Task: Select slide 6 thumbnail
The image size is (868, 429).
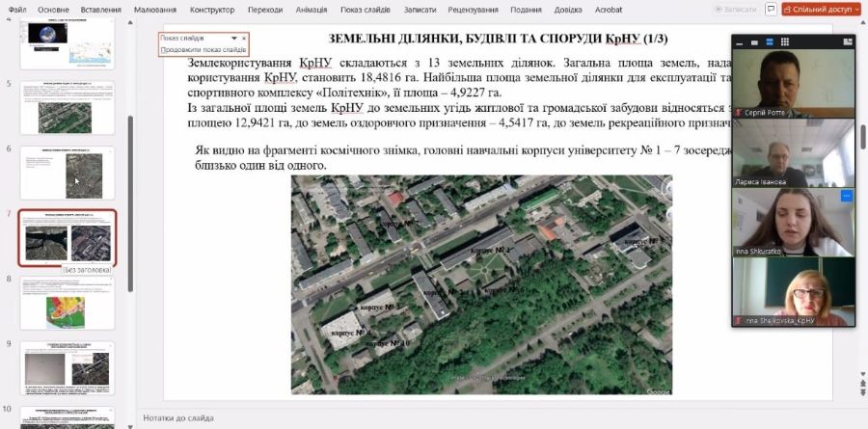Action: [x=68, y=173]
